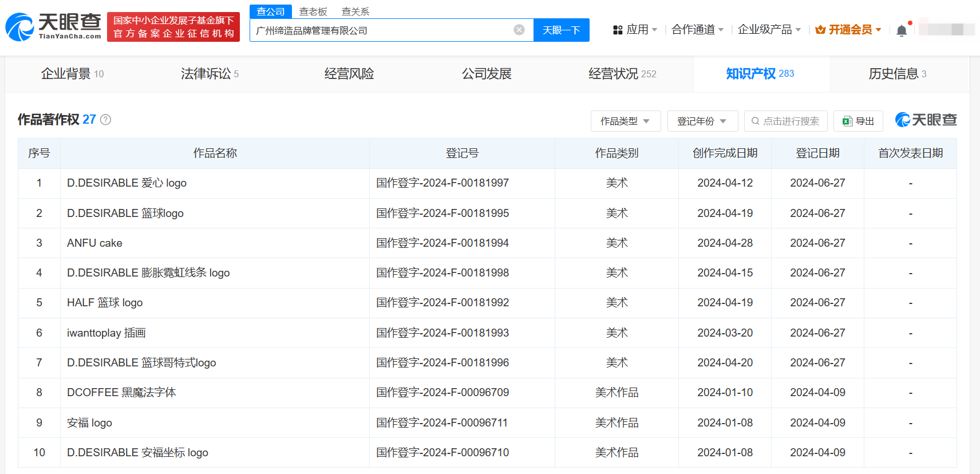Screen dimensions: 980x474
Task: Click the 点击进行搜索 table search field
Action: click(786, 121)
